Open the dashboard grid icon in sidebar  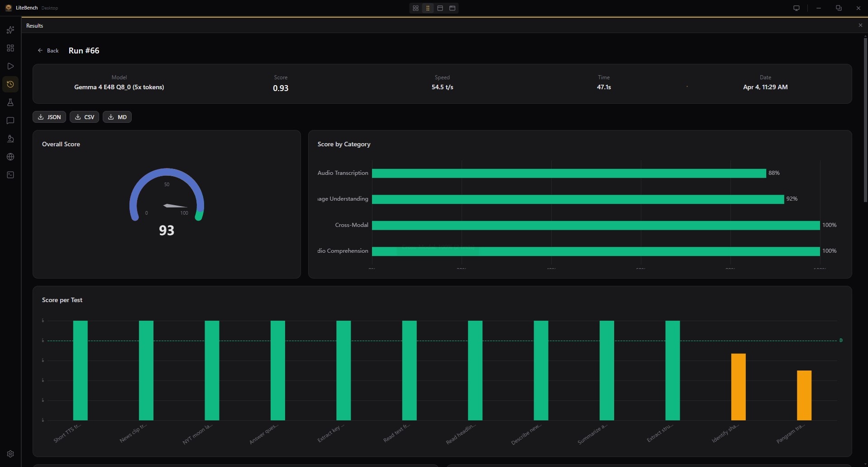tap(10, 48)
